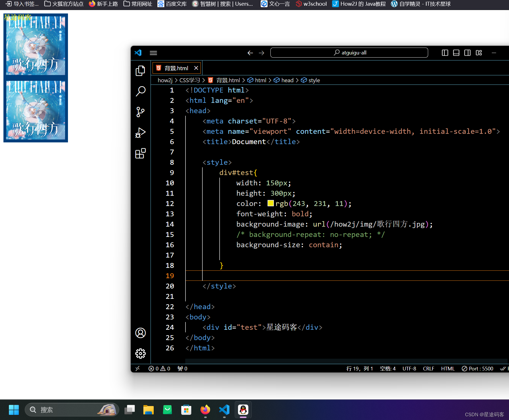
Task: Show errors and warnings in status bar
Action: click(x=159, y=368)
